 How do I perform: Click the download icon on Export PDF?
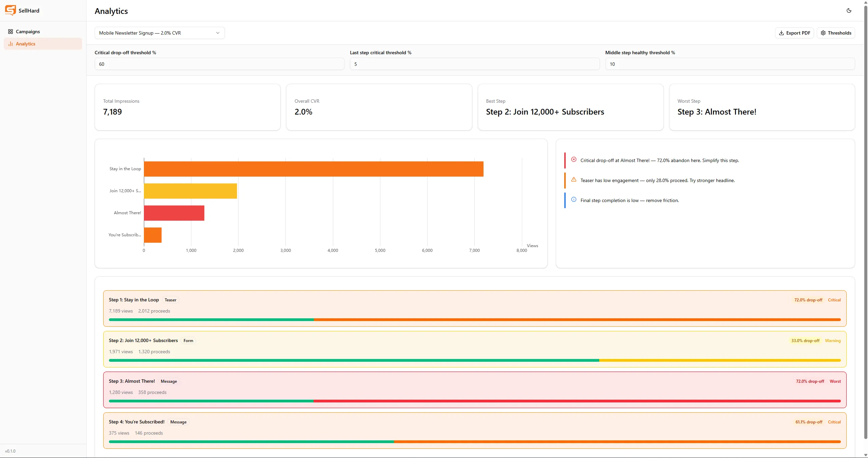coord(781,33)
